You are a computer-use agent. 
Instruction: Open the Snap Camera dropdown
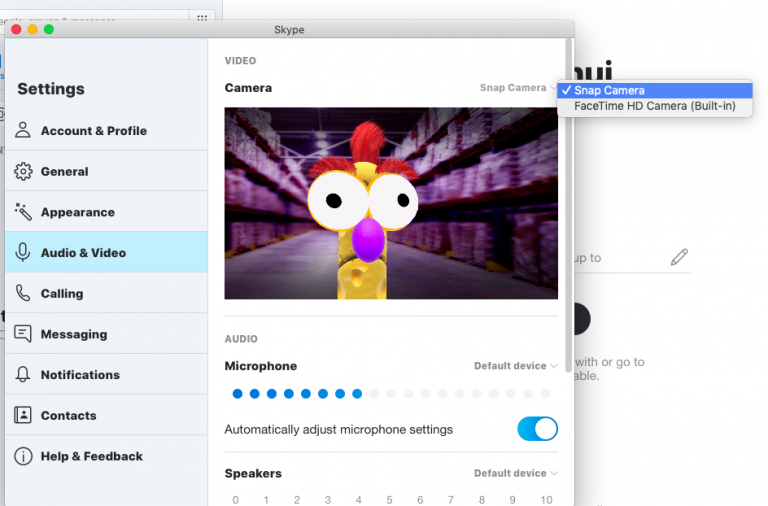tap(518, 88)
